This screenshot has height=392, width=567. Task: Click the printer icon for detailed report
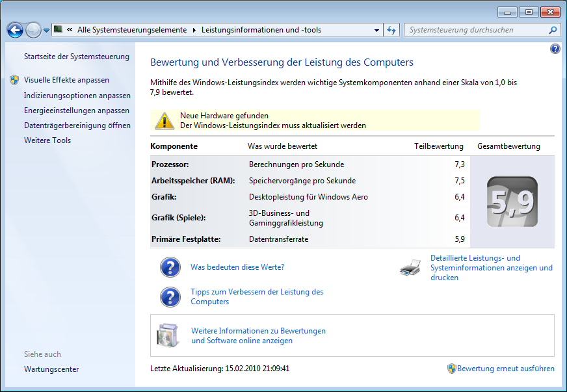(x=411, y=268)
